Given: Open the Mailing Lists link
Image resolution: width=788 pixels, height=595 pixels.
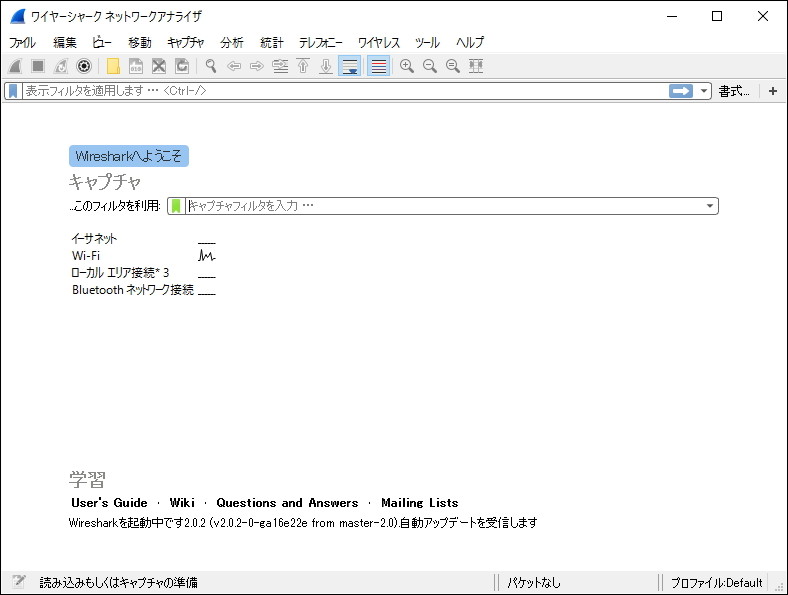Looking at the screenshot, I should [420, 503].
